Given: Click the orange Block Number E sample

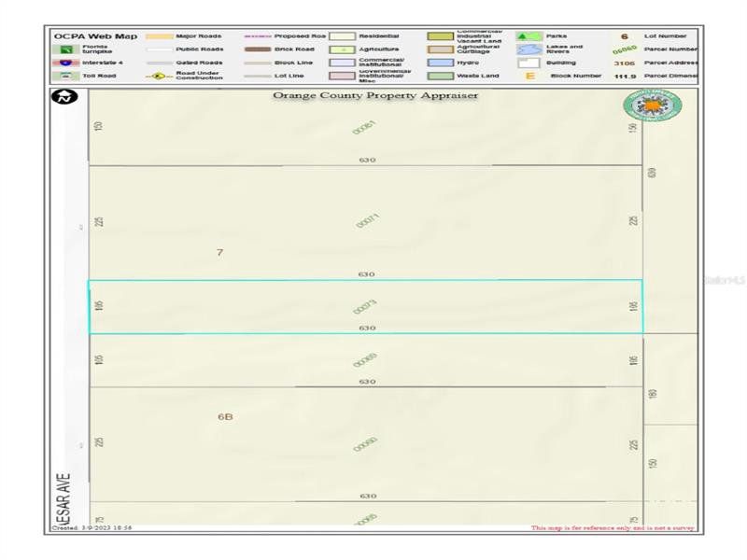Looking at the screenshot, I should click(x=529, y=76).
